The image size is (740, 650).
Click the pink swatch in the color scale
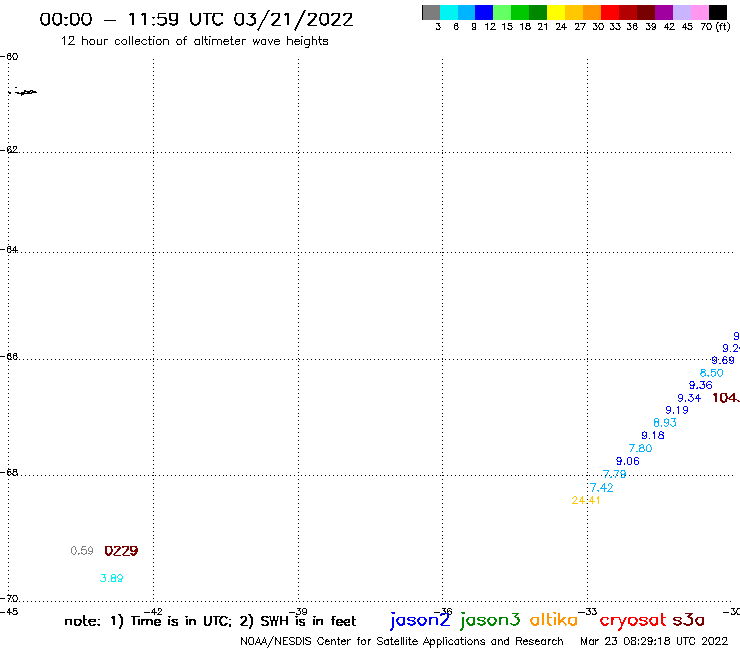coord(700,12)
